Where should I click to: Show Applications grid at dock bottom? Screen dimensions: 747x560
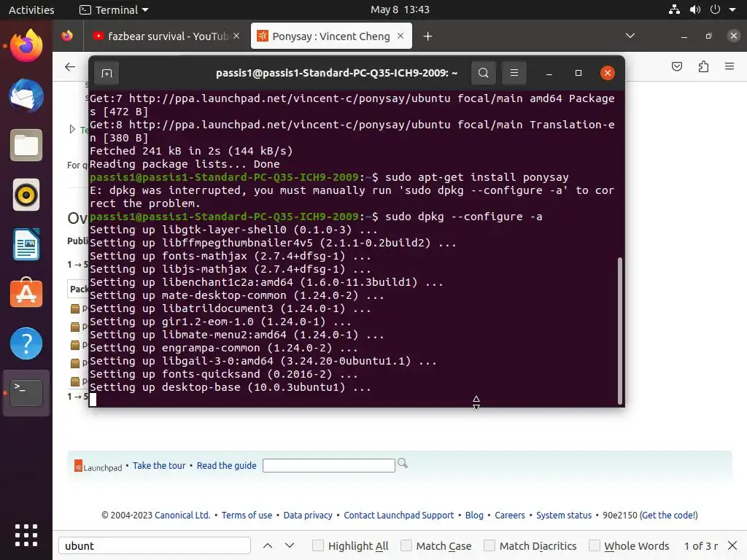(26, 535)
